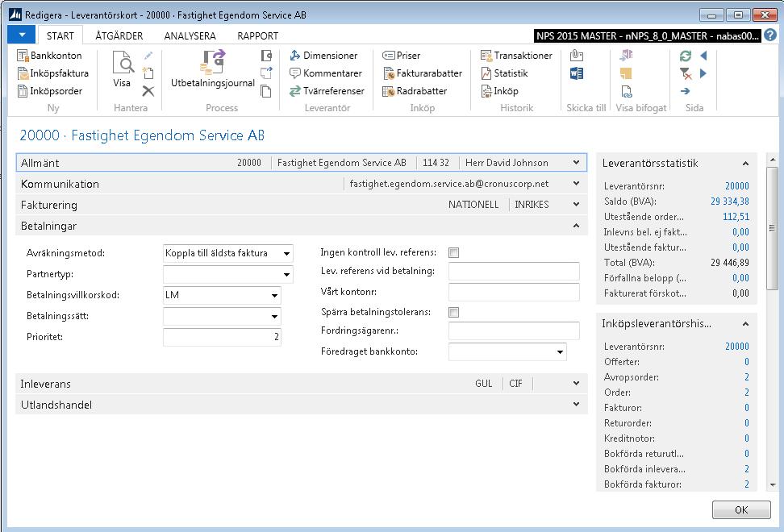Open Statistik in Historik group

pyautogui.click(x=504, y=73)
